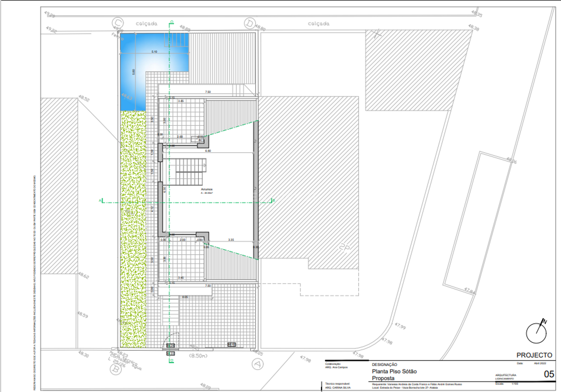
Task: Click the AC unit box on the terrace
Action: 198,139
